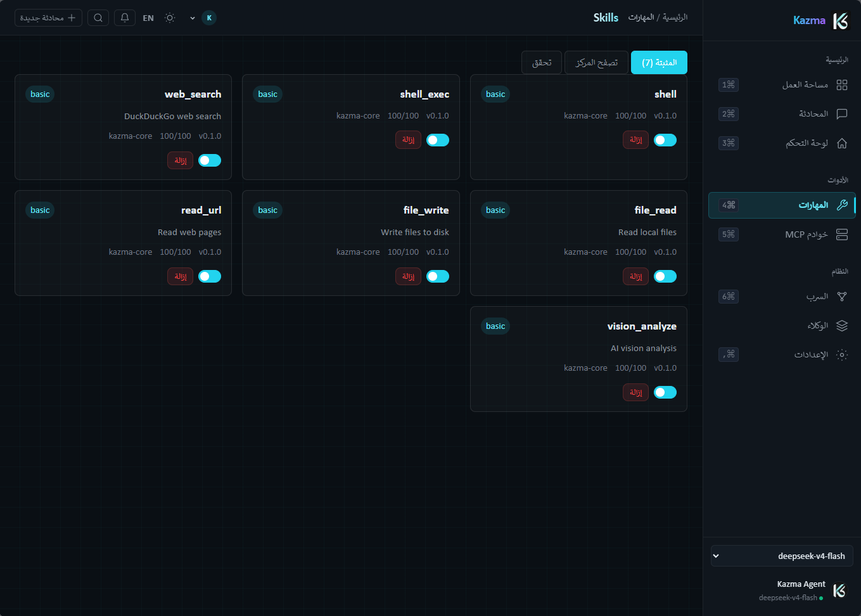This screenshot has height=616, width=861.
Task: Switch to the browse hub tab
Action: 596,63
